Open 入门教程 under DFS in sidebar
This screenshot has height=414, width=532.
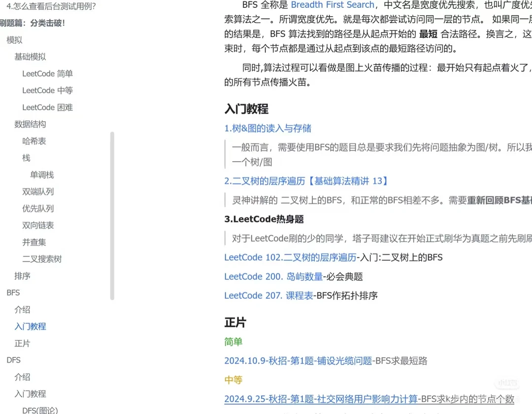(x=30, y=394)
